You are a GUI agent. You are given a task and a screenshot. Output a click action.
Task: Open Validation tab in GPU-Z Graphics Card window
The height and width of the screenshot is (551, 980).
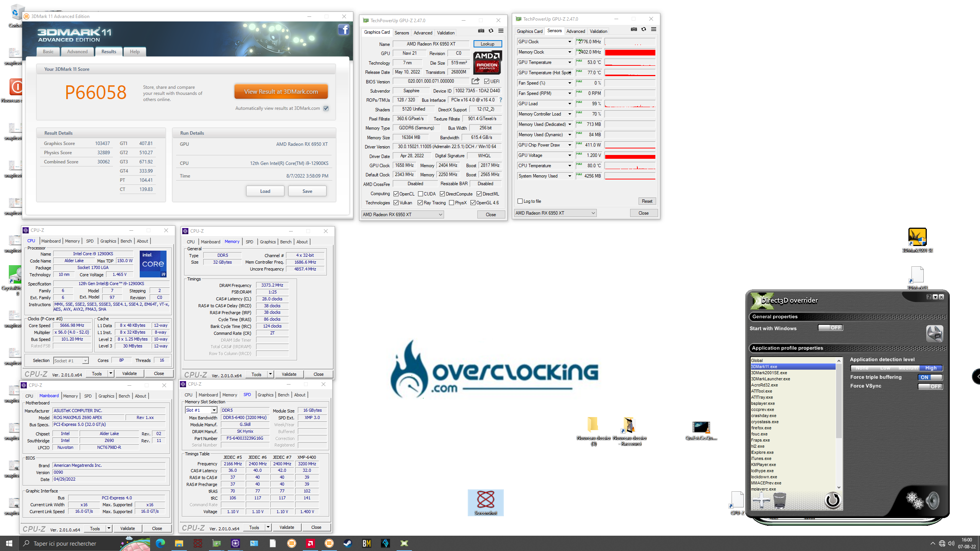coord(446,33)
